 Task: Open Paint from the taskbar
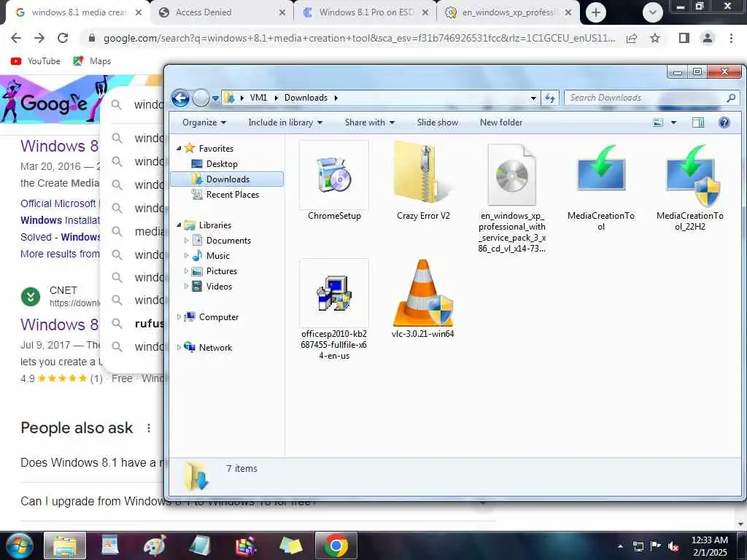coord(154,545)
